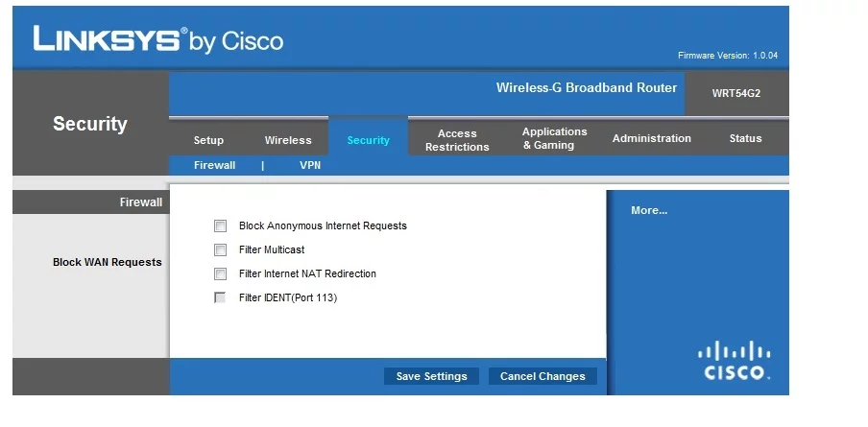The height and width of the screenshot is (427, 868).
Task: Enable Block Anonymous Internet Requests checkbox
Action: (221, 226)
